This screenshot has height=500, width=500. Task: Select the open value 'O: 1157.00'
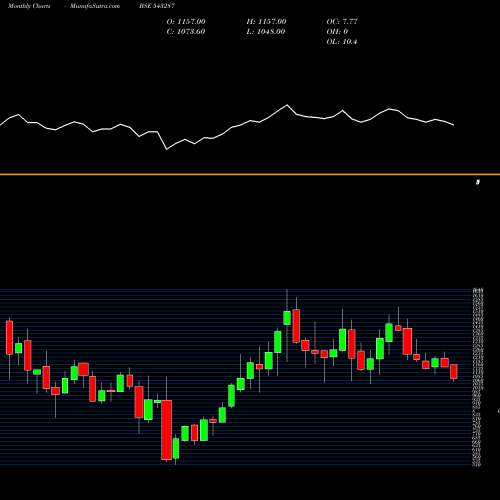[186, 22]
